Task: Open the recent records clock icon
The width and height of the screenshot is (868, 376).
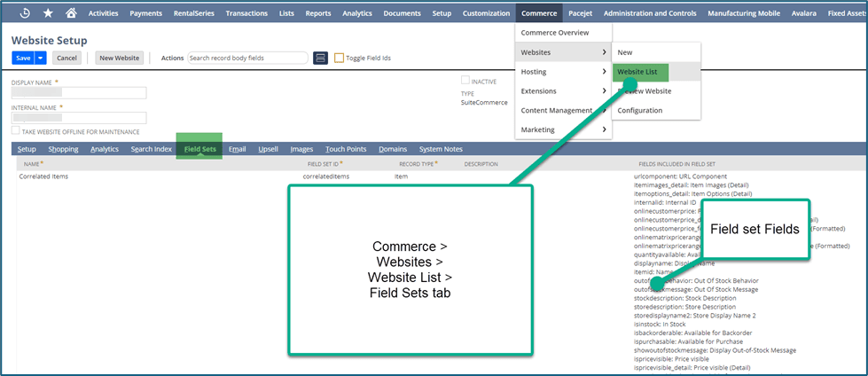Action: click(x=25, y=13)
